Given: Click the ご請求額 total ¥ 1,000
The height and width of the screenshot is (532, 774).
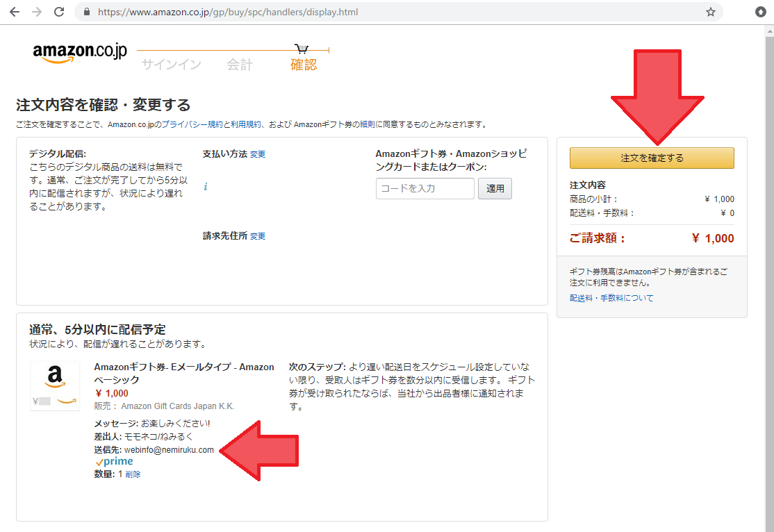Looking at the screenshot, I should (712, 238).
